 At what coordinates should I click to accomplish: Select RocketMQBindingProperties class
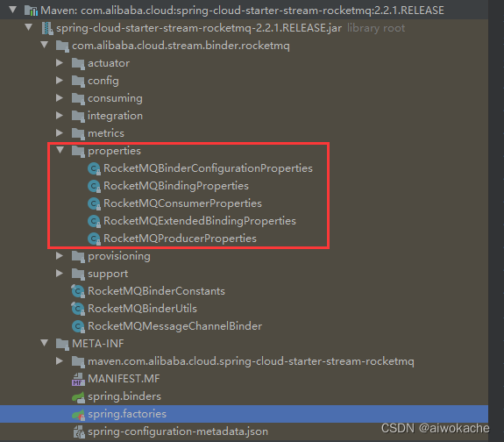point(176,186)
